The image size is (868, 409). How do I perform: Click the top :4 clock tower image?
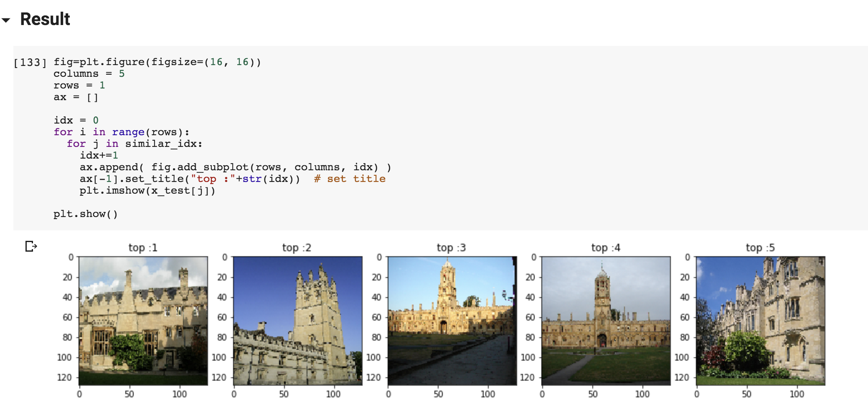coord(606,321)
